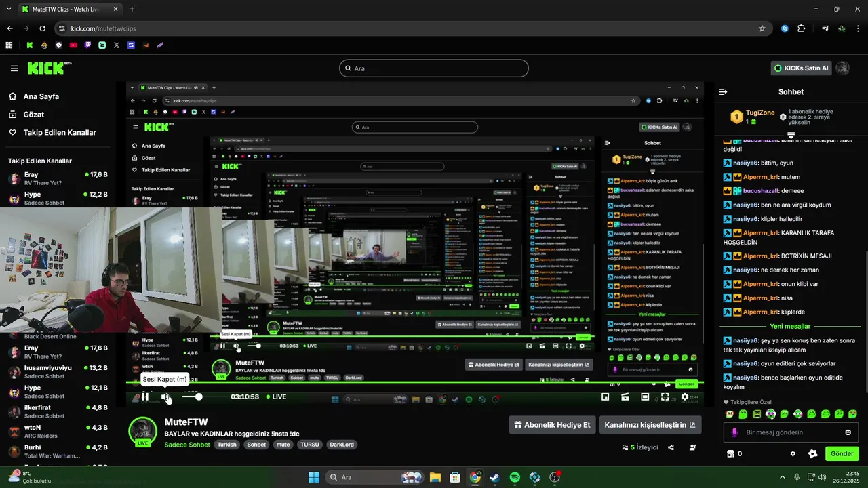868x488 pixels.
Task: Open Burhi channel in sidebar
Action: [x=58, y=451]
